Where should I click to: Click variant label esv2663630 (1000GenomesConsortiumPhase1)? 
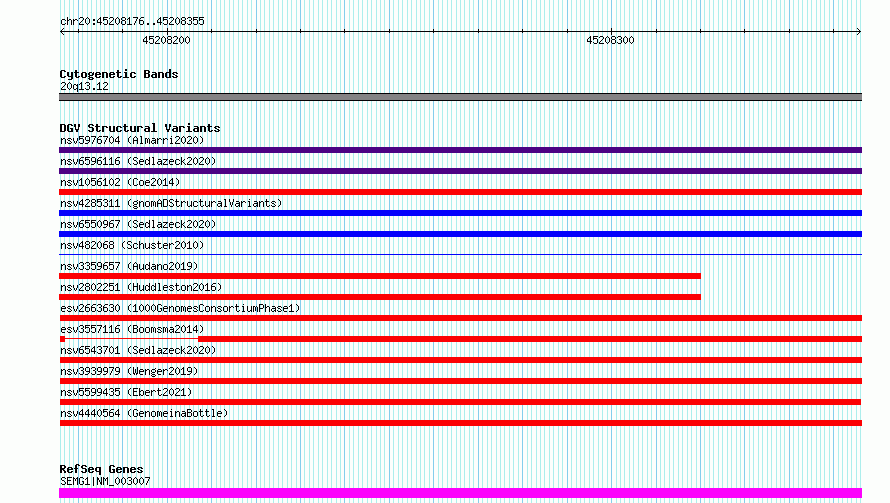180,308
